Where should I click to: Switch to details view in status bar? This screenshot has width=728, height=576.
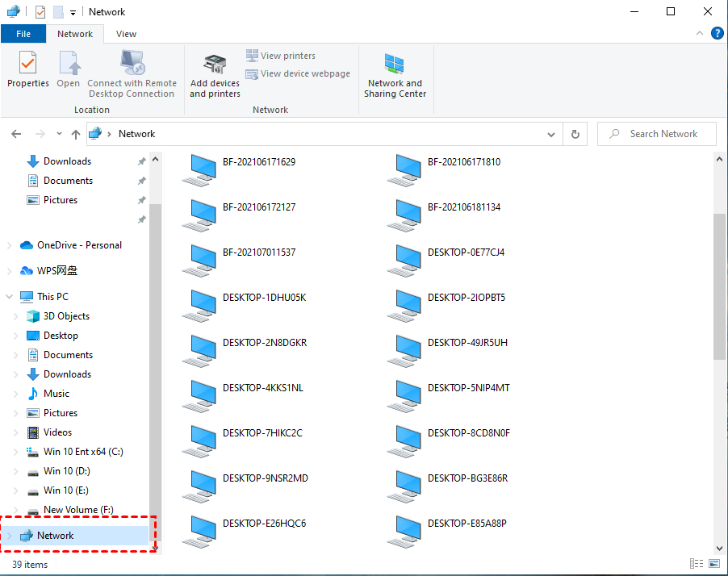coord(697,563)
